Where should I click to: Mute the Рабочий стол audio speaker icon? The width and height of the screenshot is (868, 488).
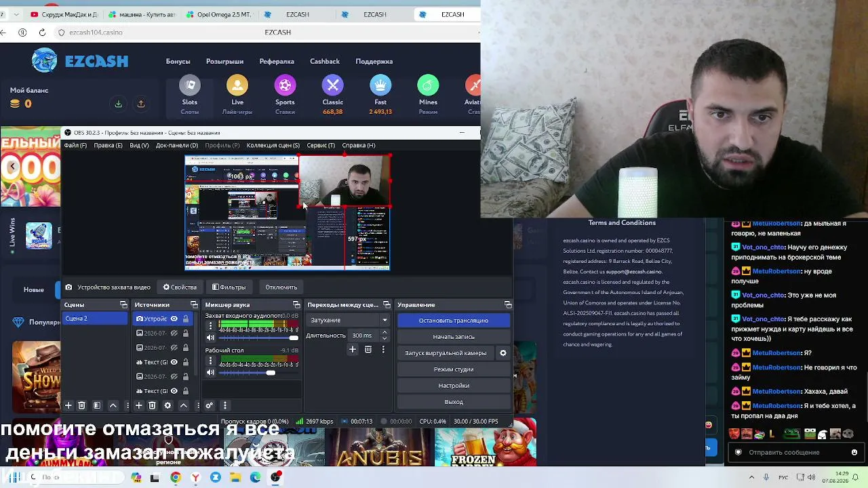click(x=210, y=372)
